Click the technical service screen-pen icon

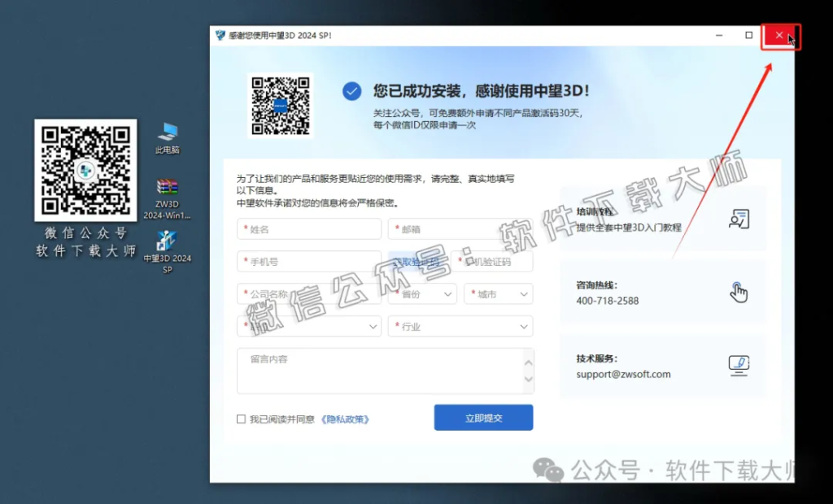[x=739, y=364]
